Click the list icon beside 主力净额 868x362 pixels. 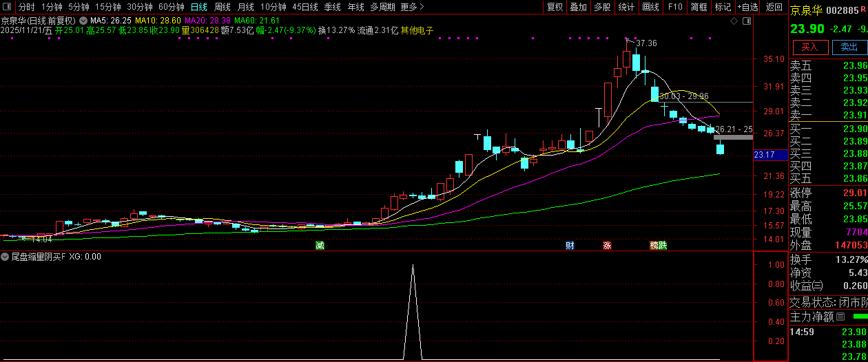pyautogui.click(x=840, y=317)
